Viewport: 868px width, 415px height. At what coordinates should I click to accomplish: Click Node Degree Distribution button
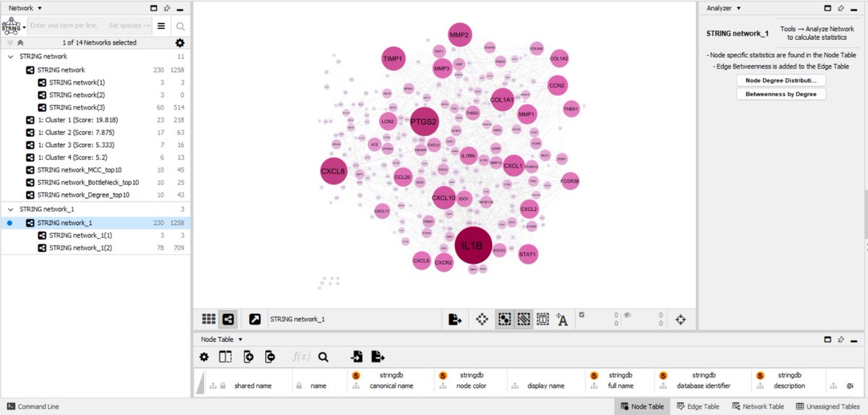[x=780, y=80]
